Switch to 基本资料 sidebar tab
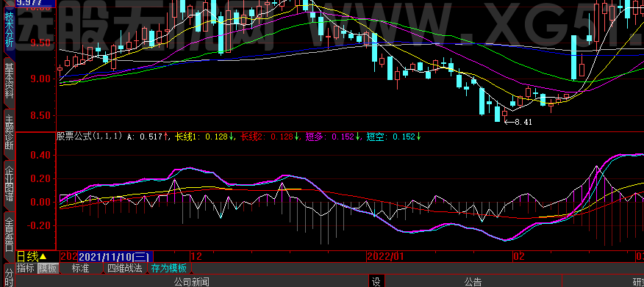 9,82
